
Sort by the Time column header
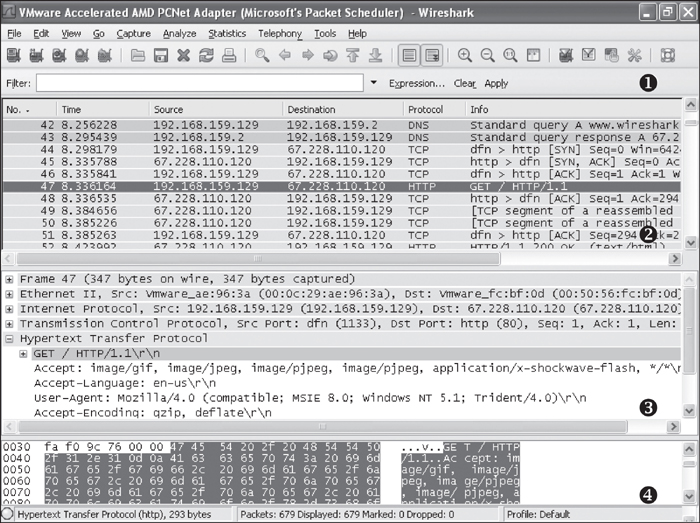[x=103, y=109]
